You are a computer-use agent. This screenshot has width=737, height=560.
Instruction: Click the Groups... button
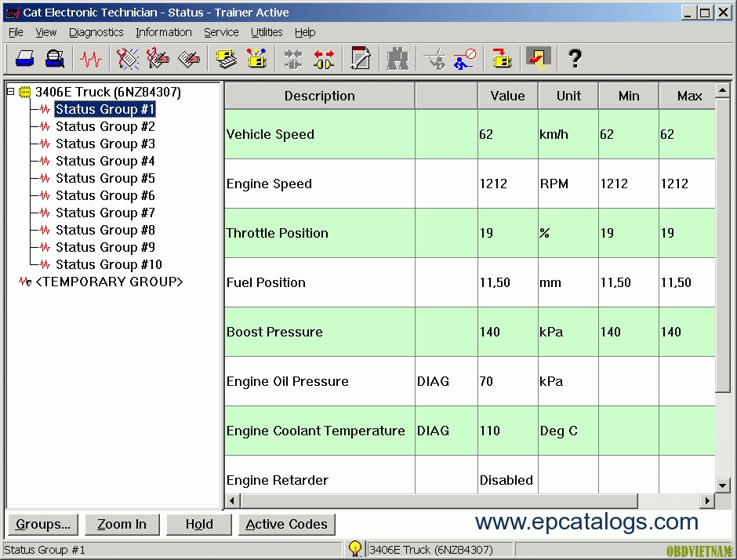(43, 524)
